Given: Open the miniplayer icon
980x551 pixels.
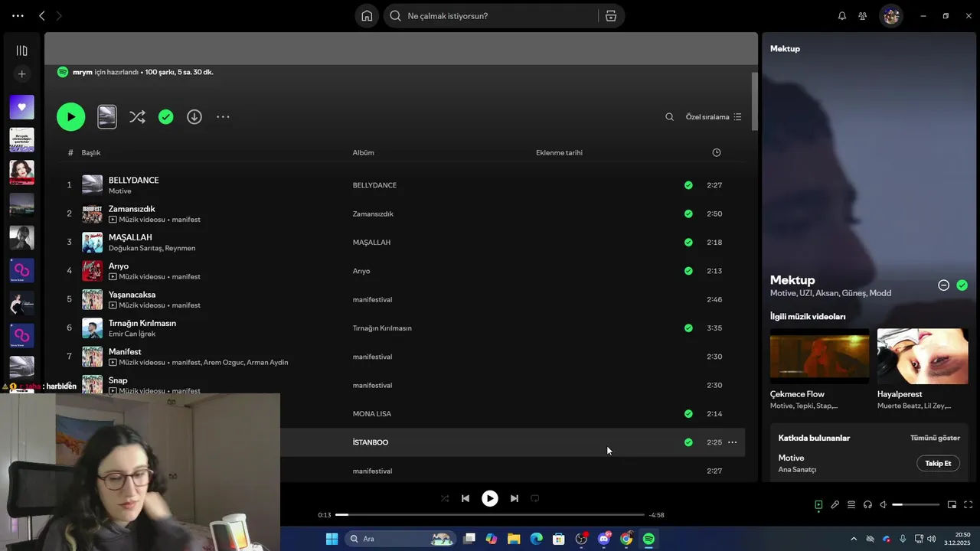Looking at the screenshot, I should pos(952,505).
